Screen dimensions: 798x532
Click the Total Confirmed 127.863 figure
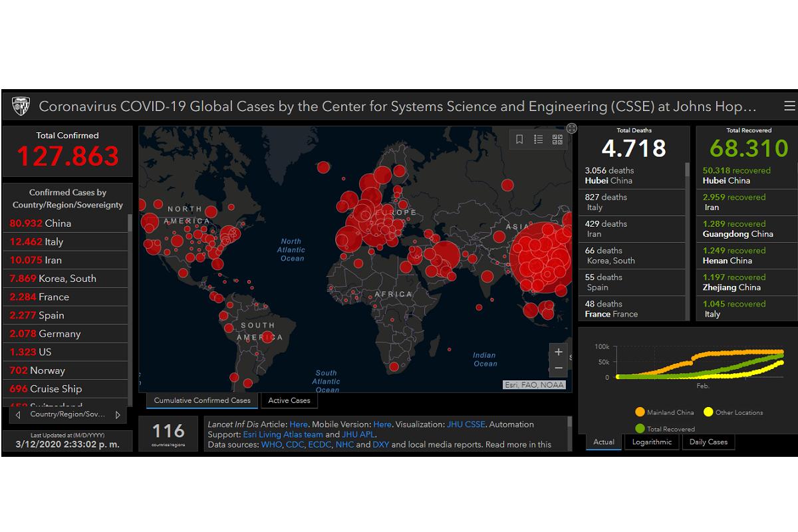(68, 156)
